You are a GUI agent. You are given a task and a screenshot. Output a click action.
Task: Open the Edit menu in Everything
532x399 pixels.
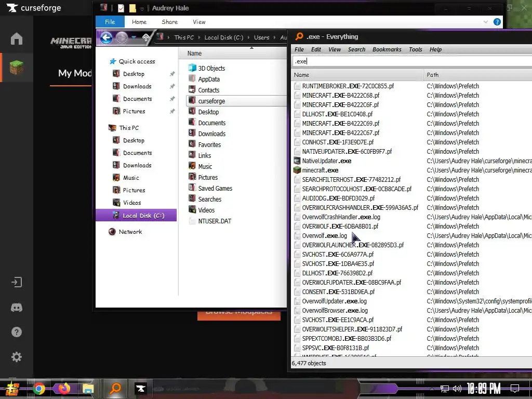(x=316, y=49)
